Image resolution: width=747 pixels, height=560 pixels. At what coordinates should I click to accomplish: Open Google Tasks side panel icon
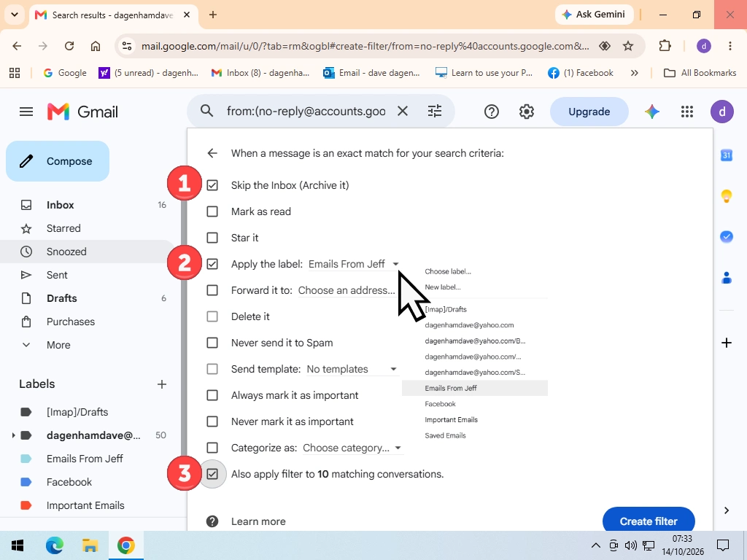pyautogui.click(x=727, y=236)
